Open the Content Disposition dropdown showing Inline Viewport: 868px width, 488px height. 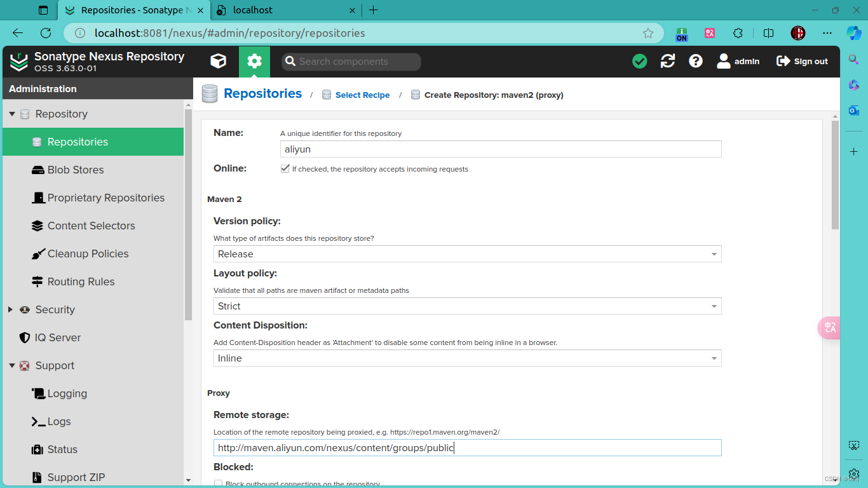tap(467, 358)
